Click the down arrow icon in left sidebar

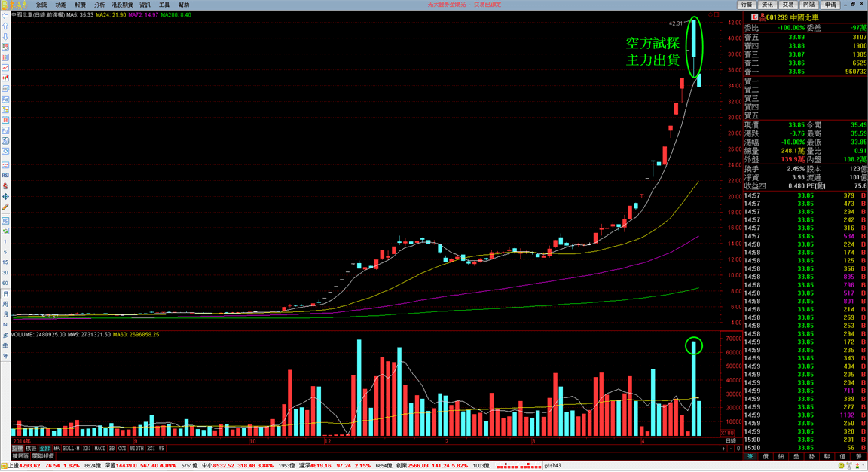click(5, 36)
